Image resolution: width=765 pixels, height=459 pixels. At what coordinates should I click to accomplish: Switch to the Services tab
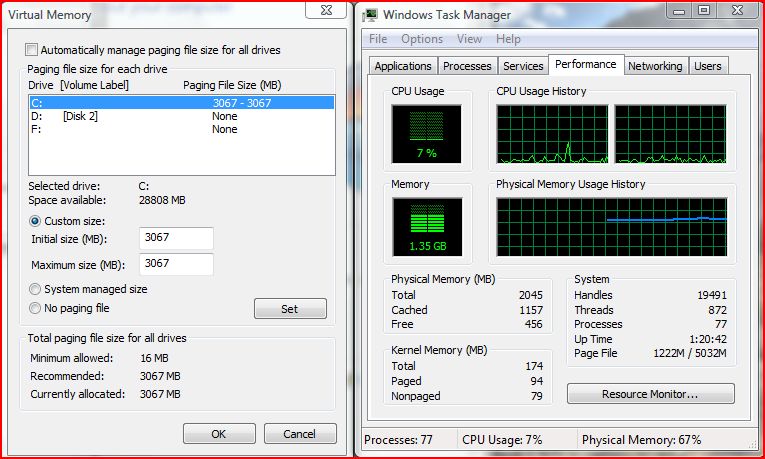pos(523,66)
